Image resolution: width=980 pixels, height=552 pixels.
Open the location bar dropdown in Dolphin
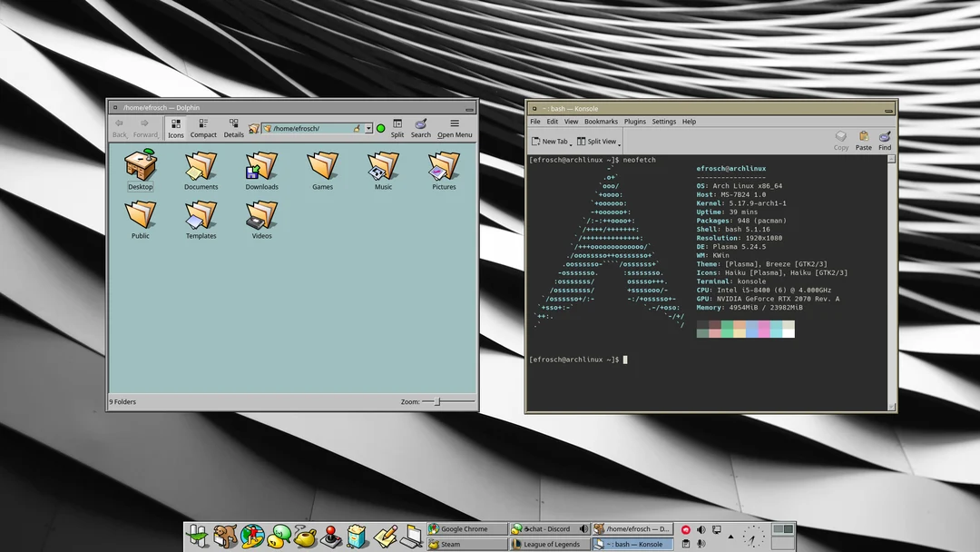(x=367, y=127)
